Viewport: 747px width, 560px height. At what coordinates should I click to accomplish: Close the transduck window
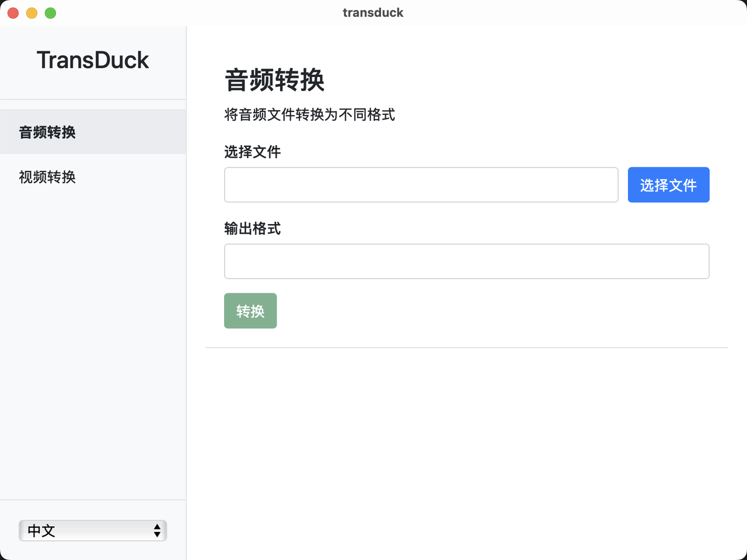click(13, 13)
